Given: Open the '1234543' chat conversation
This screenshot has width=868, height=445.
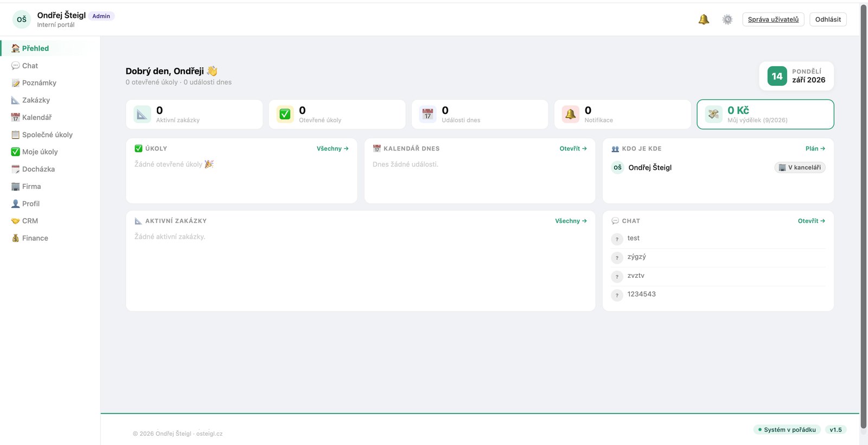Looking at the screenshot, I should point(718,295).
